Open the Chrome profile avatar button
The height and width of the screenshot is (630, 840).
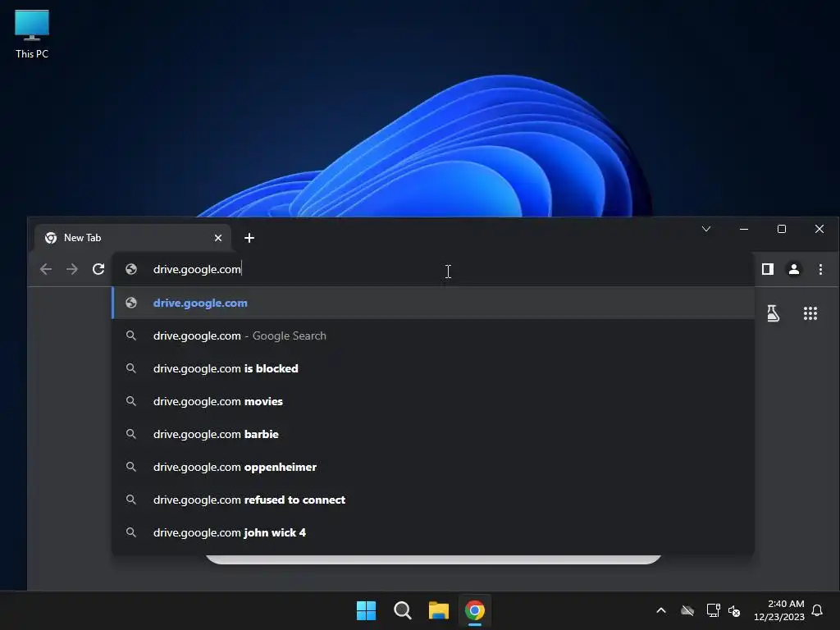tap(794, 269)
